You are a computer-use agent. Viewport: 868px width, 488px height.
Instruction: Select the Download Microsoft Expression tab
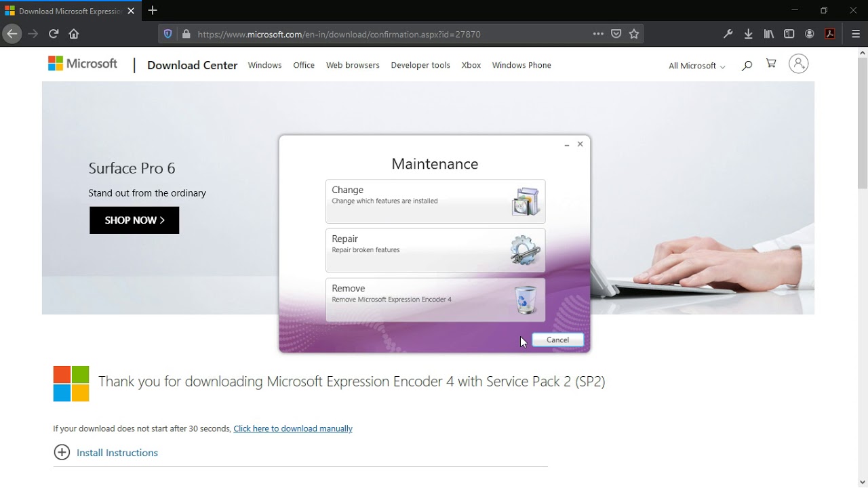point(71,11)
